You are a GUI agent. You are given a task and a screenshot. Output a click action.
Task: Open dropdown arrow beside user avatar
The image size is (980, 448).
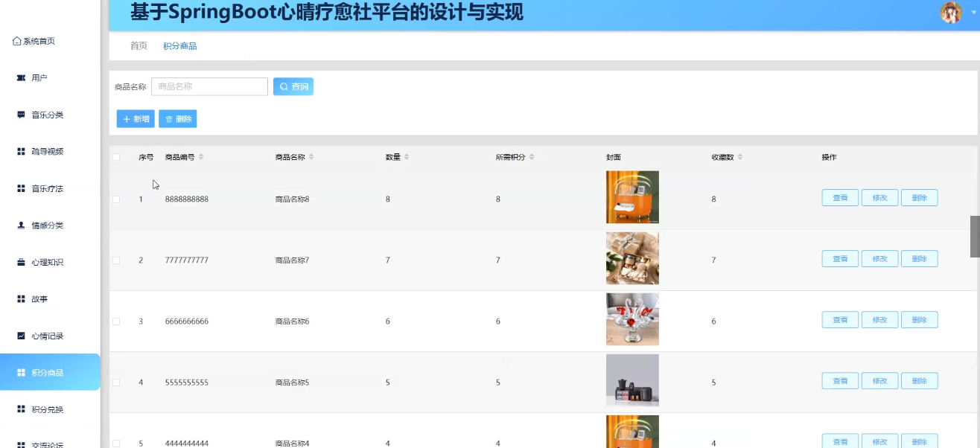[973, 13]
